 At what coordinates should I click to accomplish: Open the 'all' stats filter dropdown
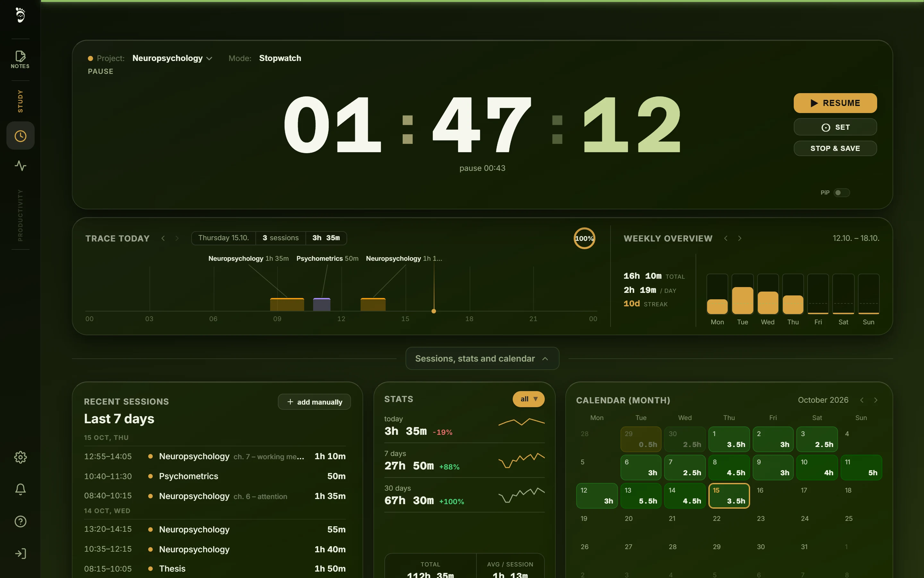(x=528, y=399)
